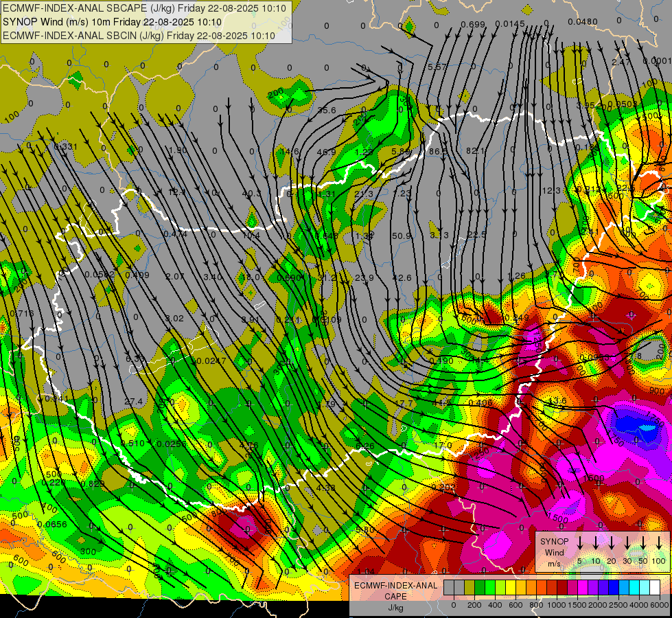Click the map value 0.0145
672x618 pixels.
(510, 24)
